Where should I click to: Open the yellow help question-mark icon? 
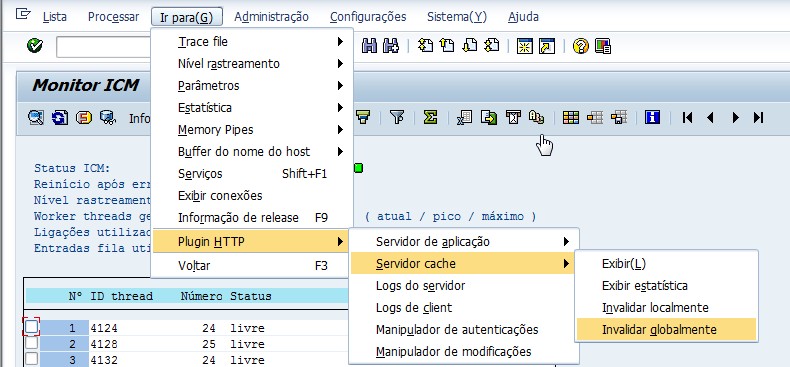(x=580, y=46)
